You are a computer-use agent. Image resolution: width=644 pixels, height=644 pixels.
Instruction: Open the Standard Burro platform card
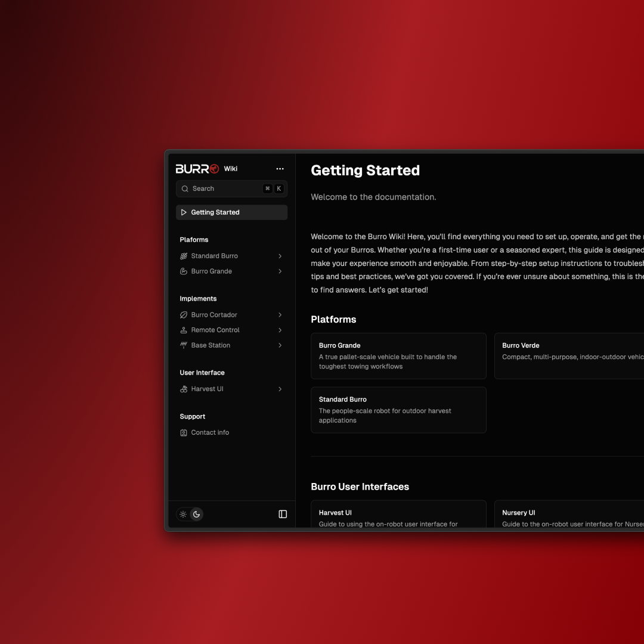(x=398, y=410)
